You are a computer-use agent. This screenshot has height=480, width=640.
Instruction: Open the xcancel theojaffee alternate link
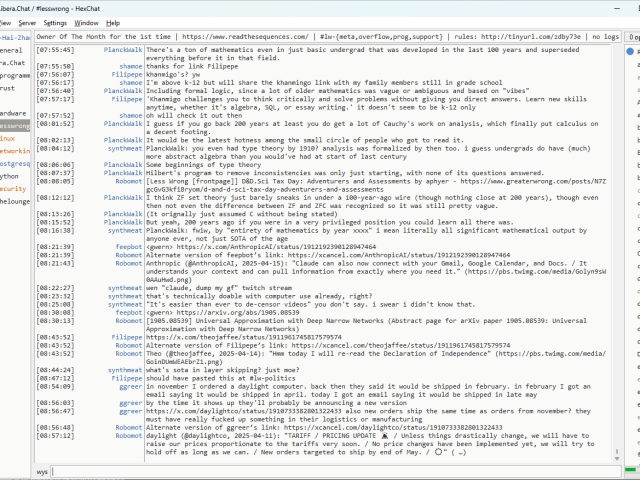point(401,345)
